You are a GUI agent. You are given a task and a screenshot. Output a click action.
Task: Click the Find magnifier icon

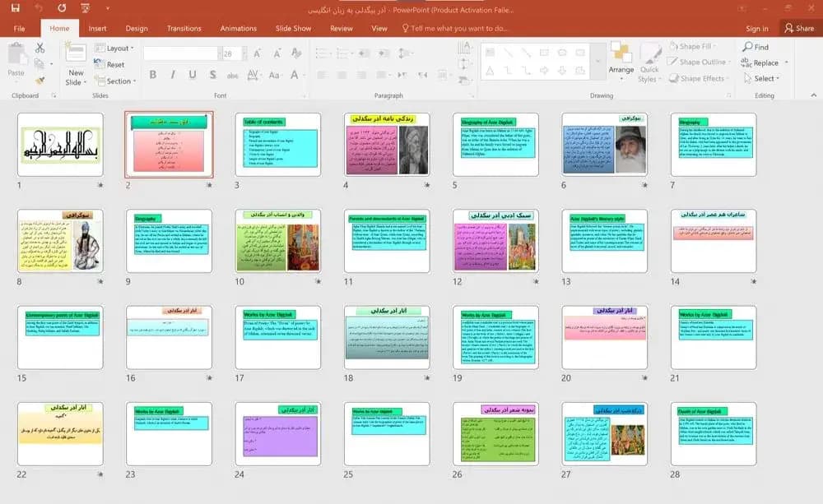[747, 47]
